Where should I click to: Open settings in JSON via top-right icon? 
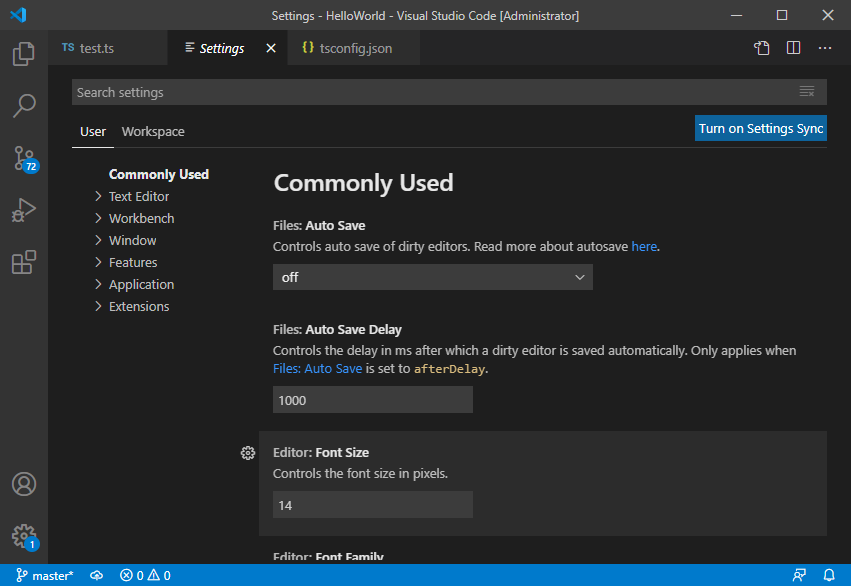point(761,47)
